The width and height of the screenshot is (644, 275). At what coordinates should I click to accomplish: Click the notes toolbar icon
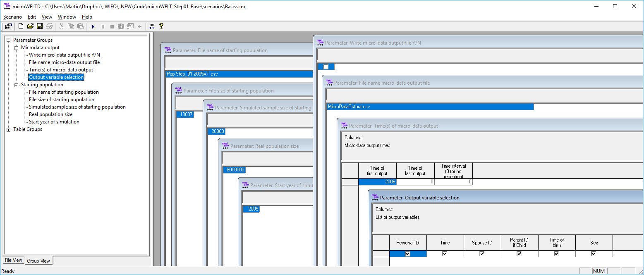130,26
